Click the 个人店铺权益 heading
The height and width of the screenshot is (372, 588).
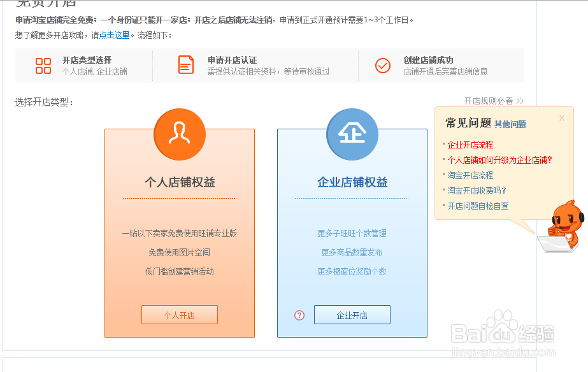tap(180, 182)
